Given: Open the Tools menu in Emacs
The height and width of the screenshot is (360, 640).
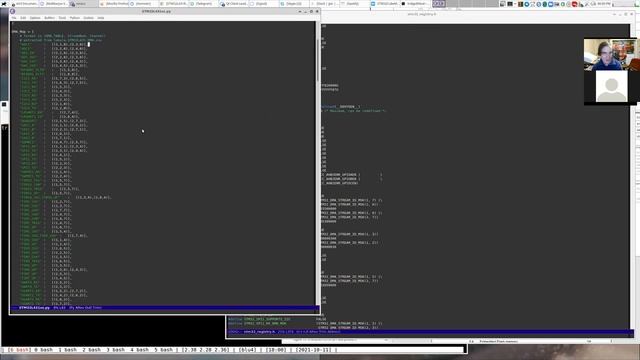Looking at the screenshot, I should 62,18.
